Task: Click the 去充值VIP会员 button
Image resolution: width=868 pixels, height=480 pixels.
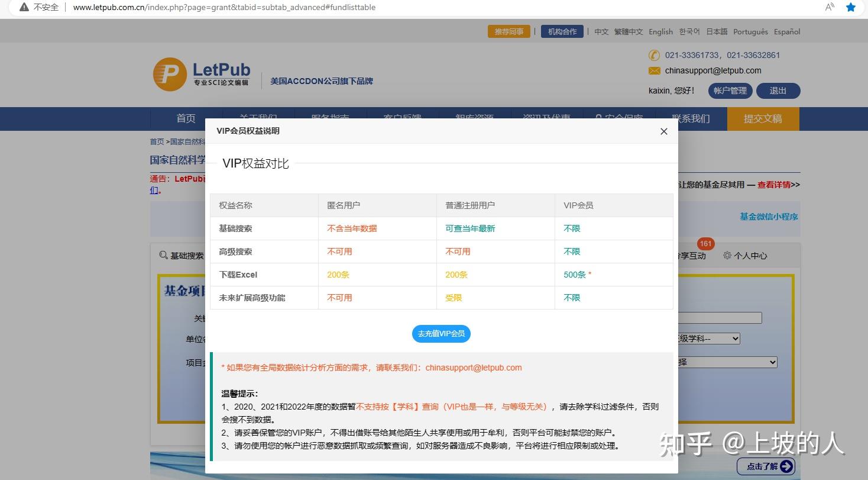Action: (441, 333)
